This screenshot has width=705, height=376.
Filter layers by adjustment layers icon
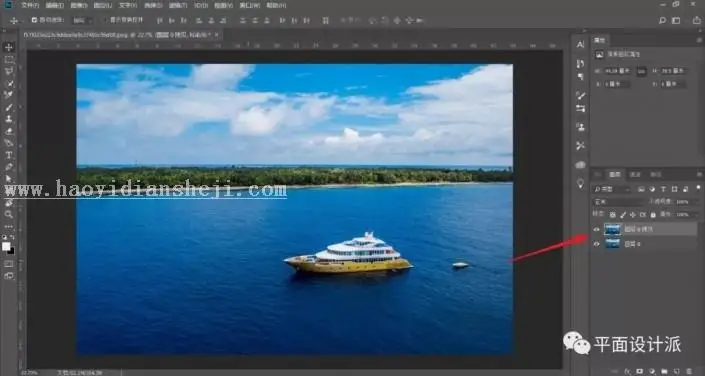(652, 189)
